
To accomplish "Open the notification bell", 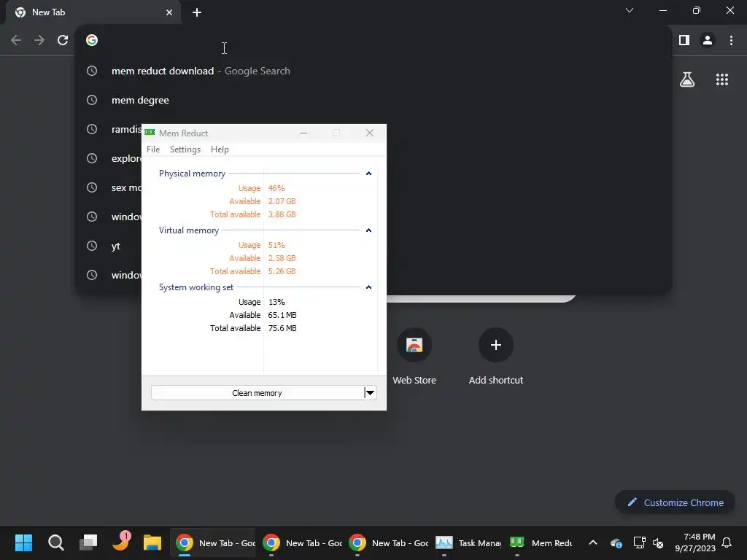I will click(727, 542).
